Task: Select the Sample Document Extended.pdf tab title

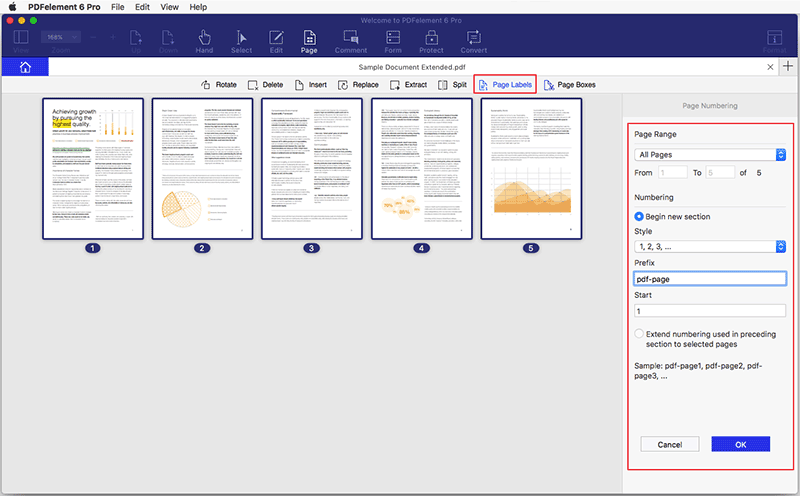Action: pyautogui.click(x=412, y=67)
